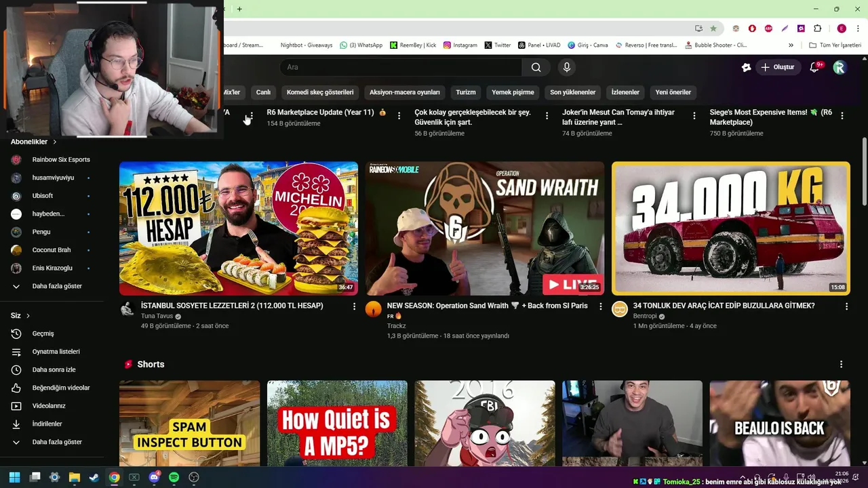This screenshot has width=868, height=488.
Task: Open the Shorts section options menu
Action: 841,364
